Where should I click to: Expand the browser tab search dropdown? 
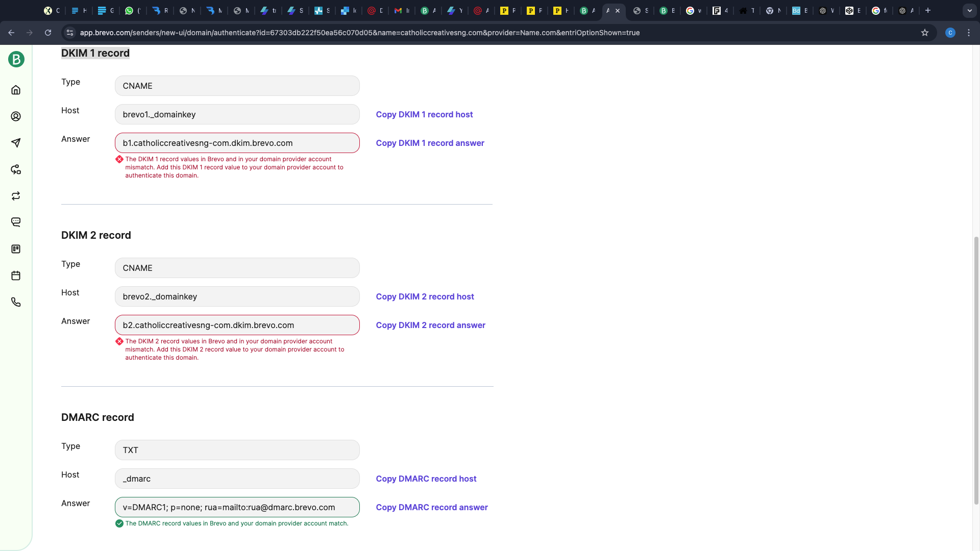click(969, 10)
